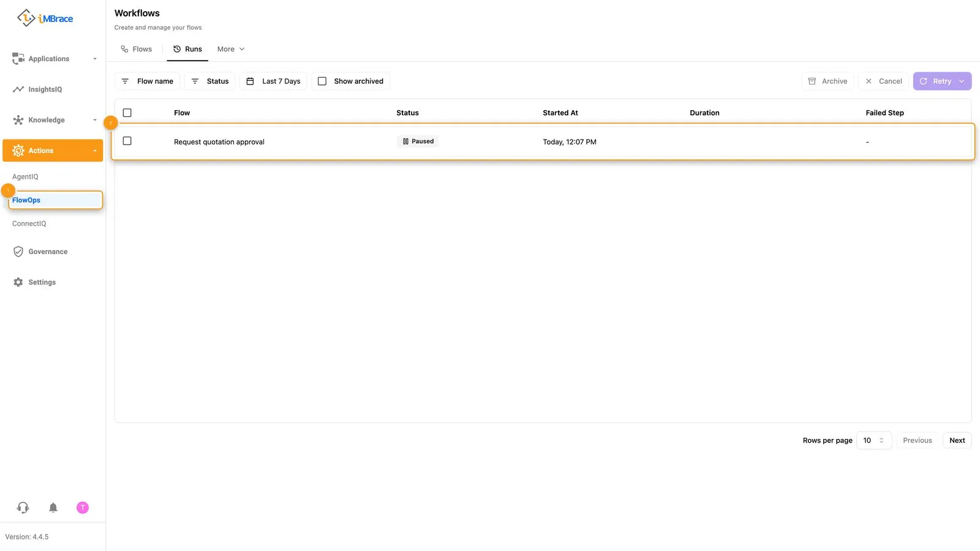
Task: Click the InsightsIQ chart icon
Action: [x=18, y=89]
